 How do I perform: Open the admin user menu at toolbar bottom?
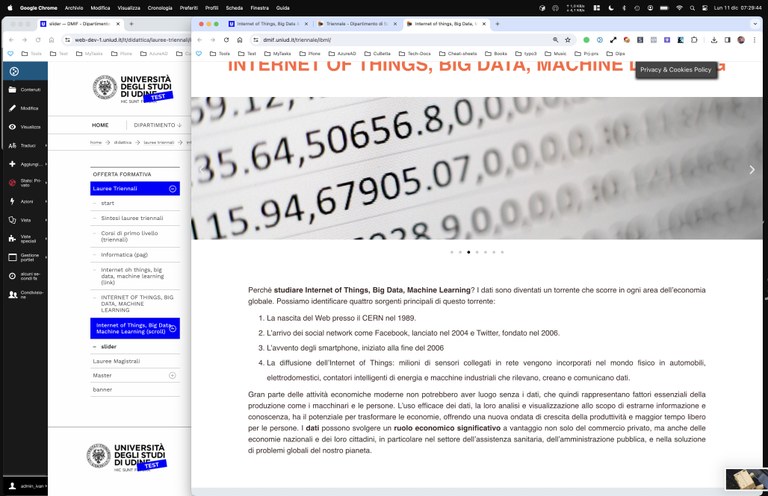pyautogui.click(x=27, y=486)
